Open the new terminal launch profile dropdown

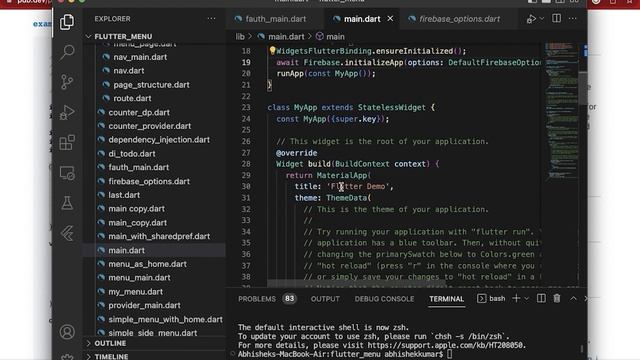[527, 299]
